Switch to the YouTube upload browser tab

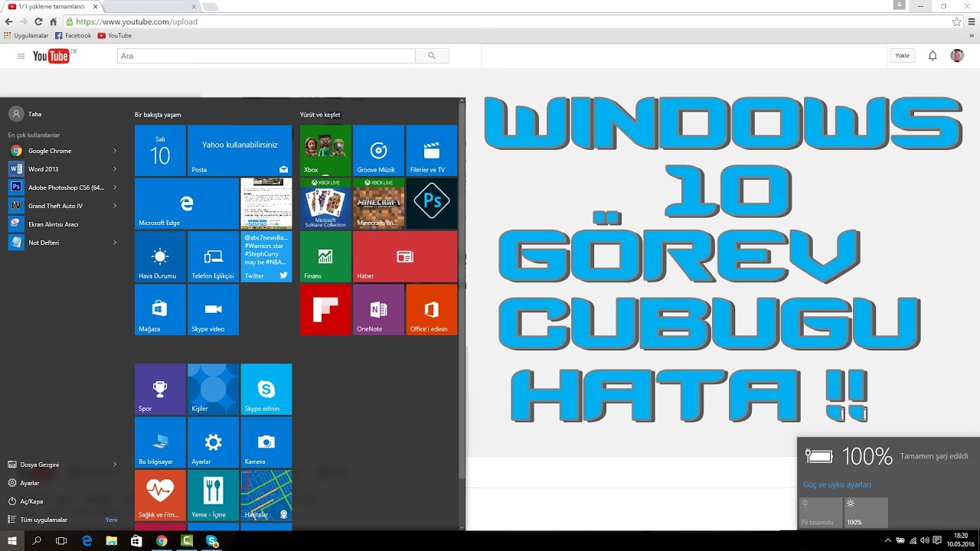51,6
